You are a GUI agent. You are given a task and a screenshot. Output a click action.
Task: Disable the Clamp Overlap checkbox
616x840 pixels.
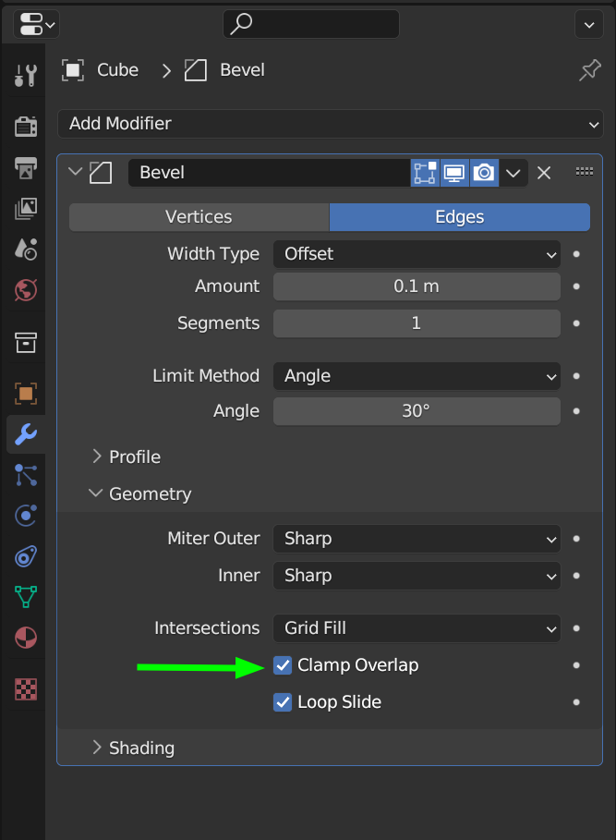pyautogui.click(x=283, y=665)
